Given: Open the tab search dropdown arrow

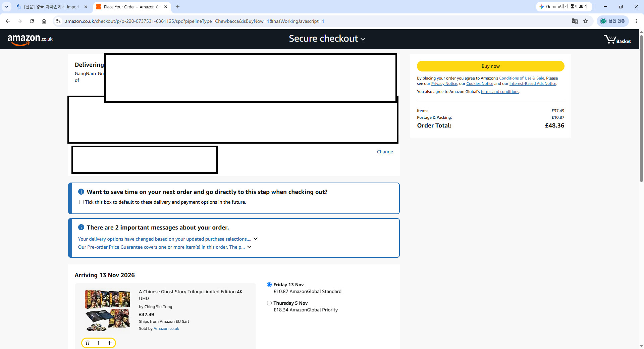Looking at the screenshot, I should click(7, 7).
